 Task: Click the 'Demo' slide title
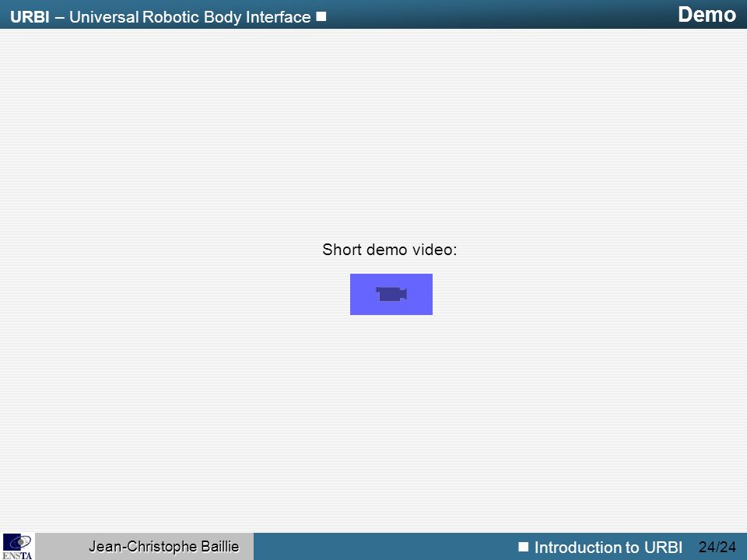(x=707, y=15)
